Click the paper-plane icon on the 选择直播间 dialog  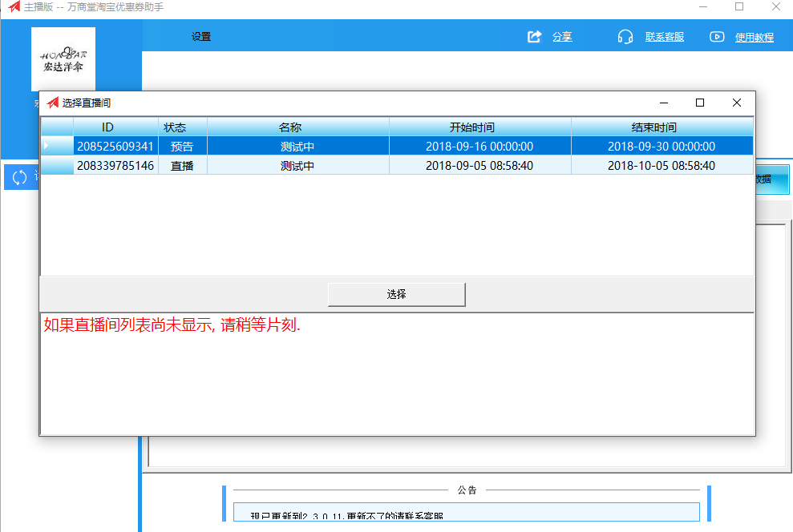pyautogui.click(x=53, y=103)
